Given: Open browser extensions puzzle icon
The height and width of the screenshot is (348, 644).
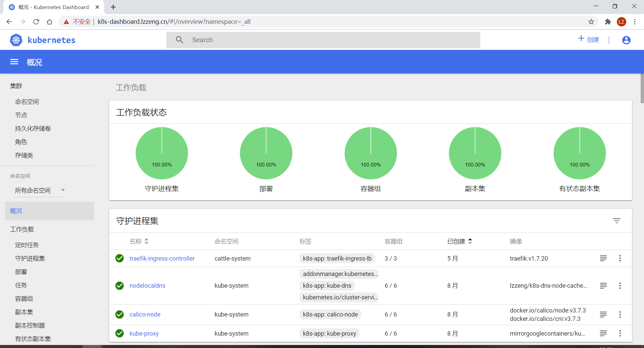Looking at the screenshot, I should pyautogui.click(x=608, y=22).
